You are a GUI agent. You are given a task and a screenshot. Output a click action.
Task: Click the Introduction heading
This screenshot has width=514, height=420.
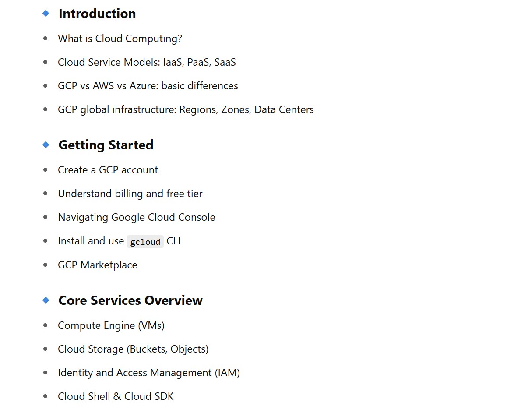[97, 14]
